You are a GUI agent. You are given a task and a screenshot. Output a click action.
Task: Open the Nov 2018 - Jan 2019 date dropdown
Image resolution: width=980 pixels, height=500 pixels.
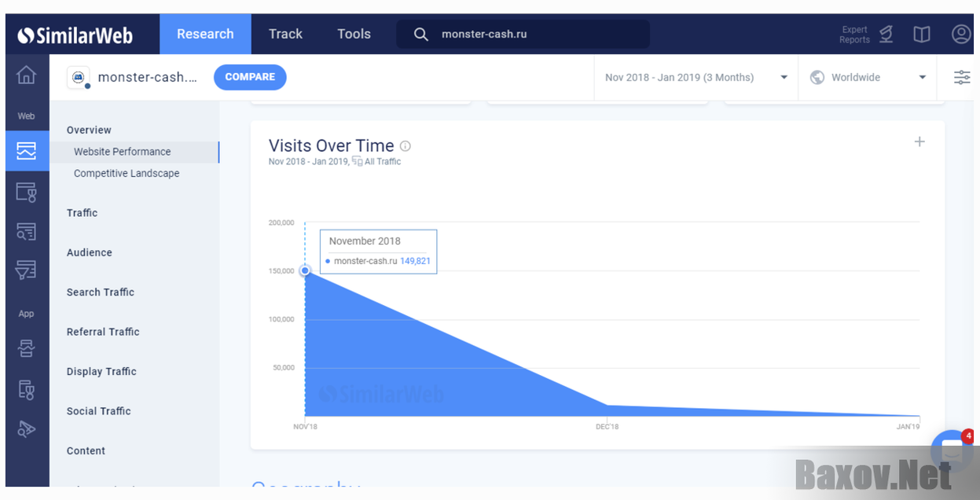pyautogui.click(x=696, y=77)
